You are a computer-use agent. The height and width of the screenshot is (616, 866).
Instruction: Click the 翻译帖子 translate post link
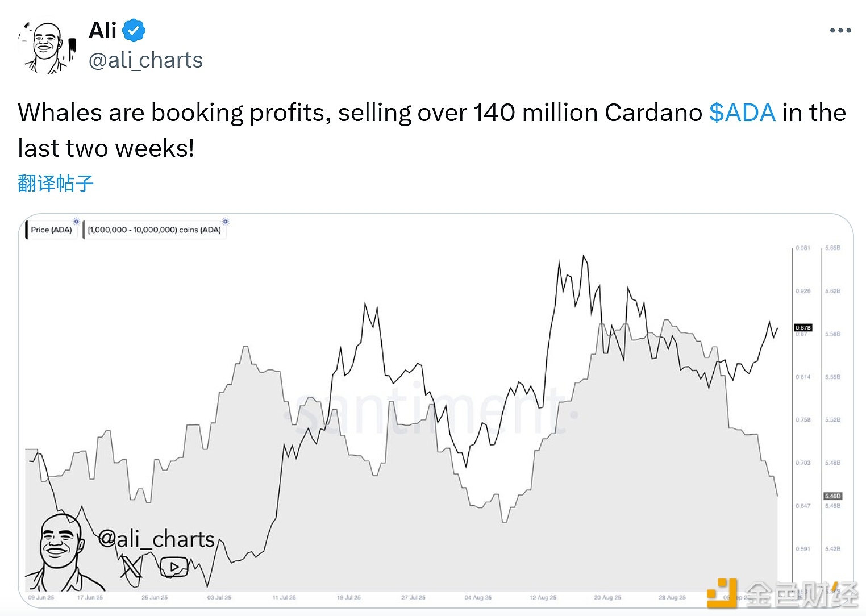(x=56, y=184)
